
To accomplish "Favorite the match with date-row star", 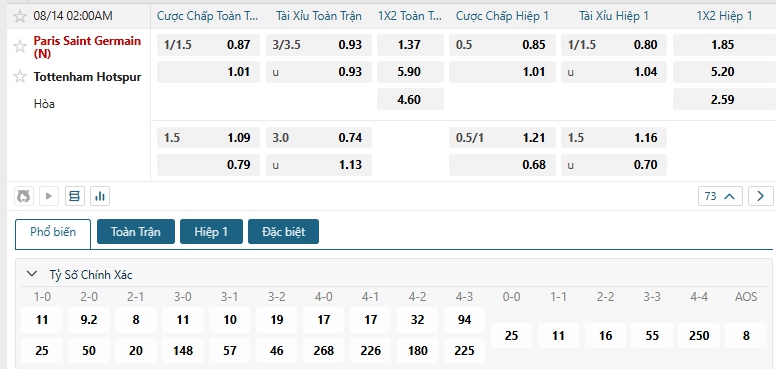I will tap(20, 16).
